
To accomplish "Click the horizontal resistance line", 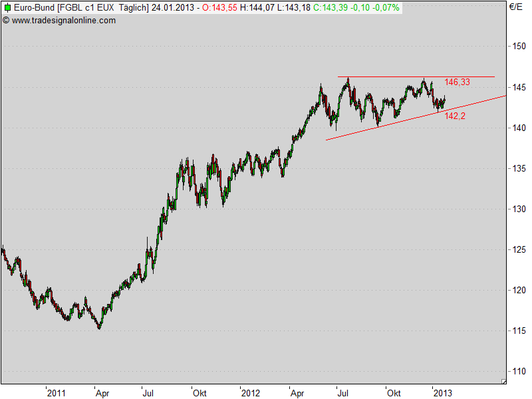I will click(399, 75).
